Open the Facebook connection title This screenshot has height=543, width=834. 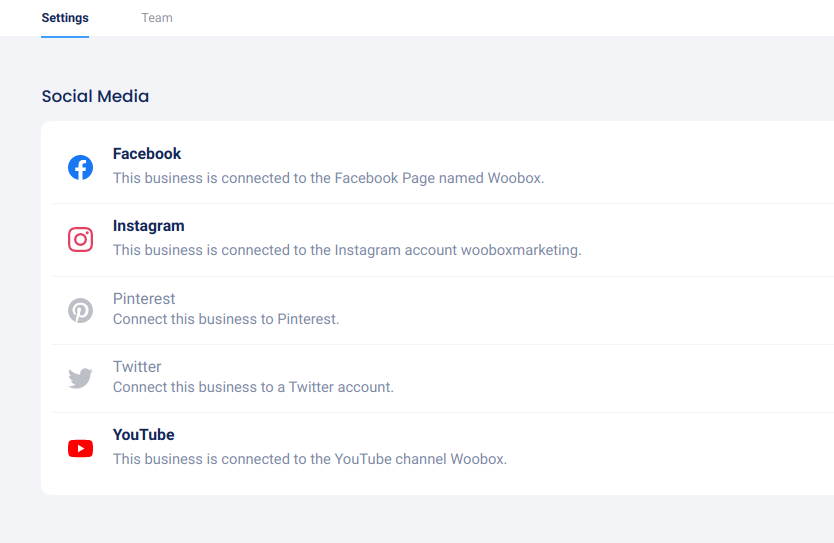pyautogui.click(x=147, y=154)
